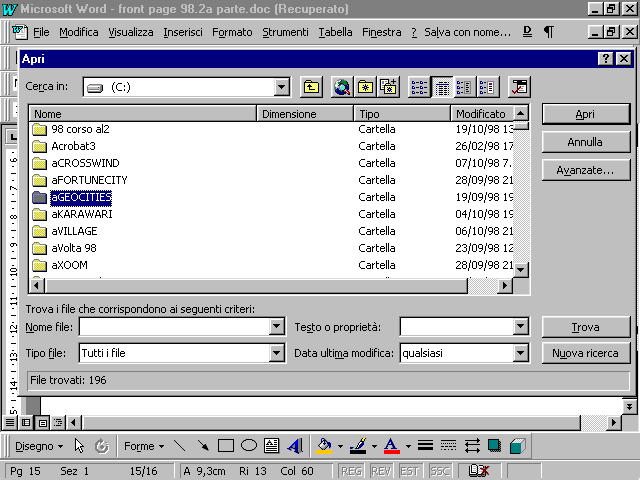This screenshot has height=480, width=640.
Task: Click Salva con nome... toolbar command
Action: pyautogui.click(x=467, y=32)
